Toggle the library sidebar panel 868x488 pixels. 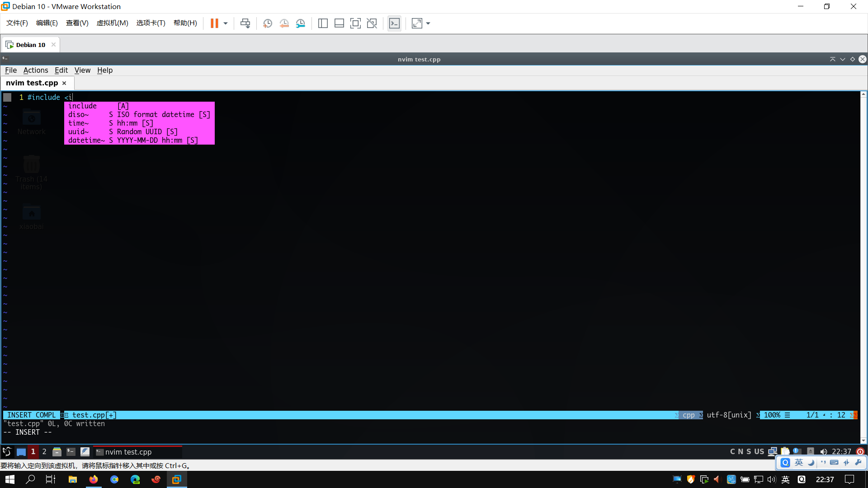[x=323, y=23]
